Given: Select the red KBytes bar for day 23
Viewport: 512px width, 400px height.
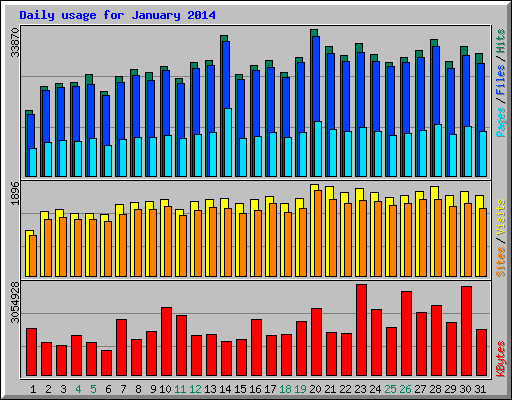Looking at the screenshot, I should point(361,330).
